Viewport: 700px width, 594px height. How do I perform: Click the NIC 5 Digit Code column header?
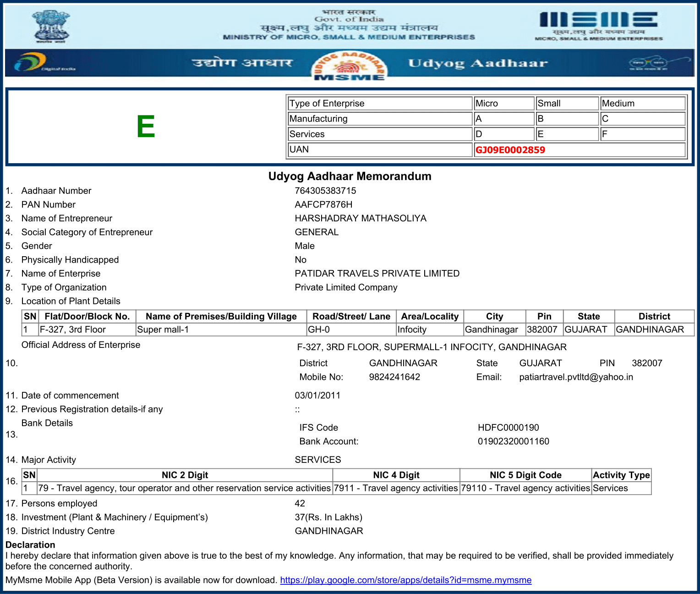[x=525, y=475]
